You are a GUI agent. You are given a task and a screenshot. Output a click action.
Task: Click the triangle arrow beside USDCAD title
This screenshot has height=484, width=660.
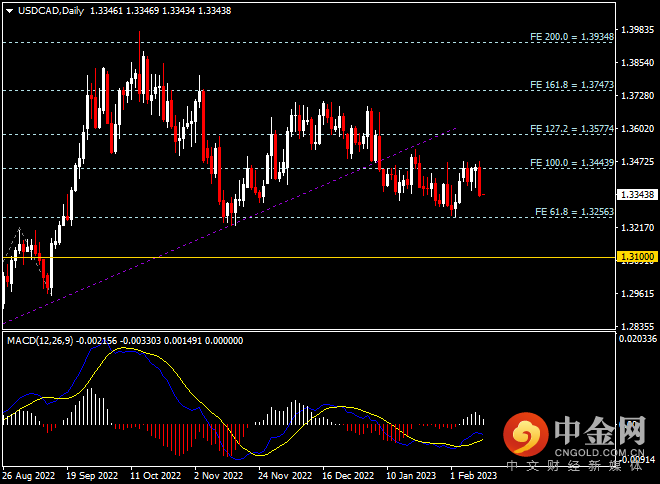[x=8, y=11]
